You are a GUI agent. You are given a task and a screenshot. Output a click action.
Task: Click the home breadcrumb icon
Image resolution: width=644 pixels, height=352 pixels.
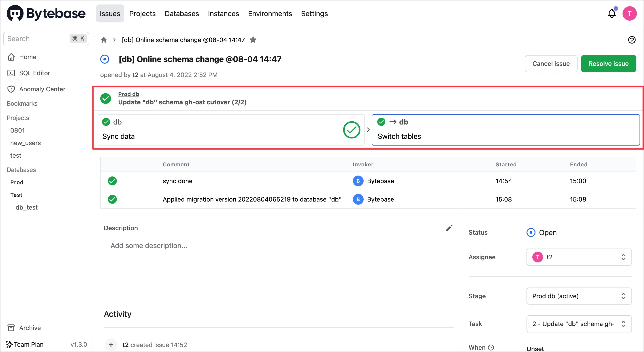click(104, 40)
